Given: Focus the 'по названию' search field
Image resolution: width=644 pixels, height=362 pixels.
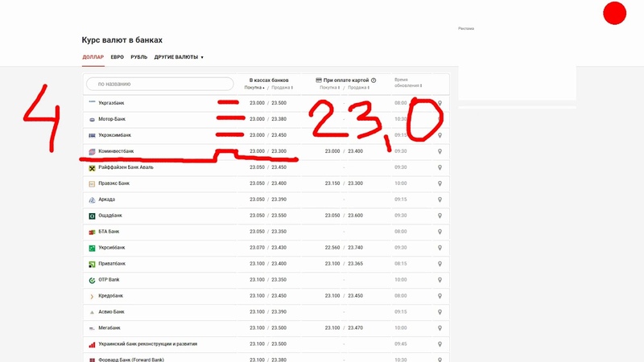Looking at the screenshot, I should pyautogui.click(x=159, y=84).
